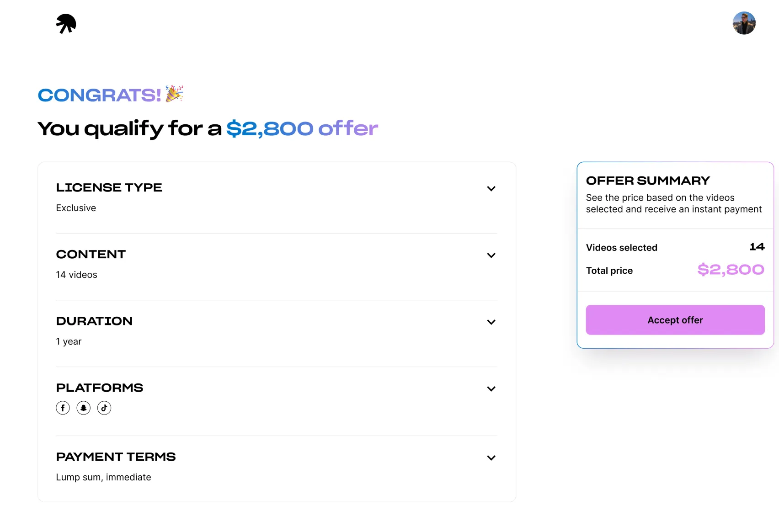
Task: Click the app logo in the header
Action: point(66,24)
